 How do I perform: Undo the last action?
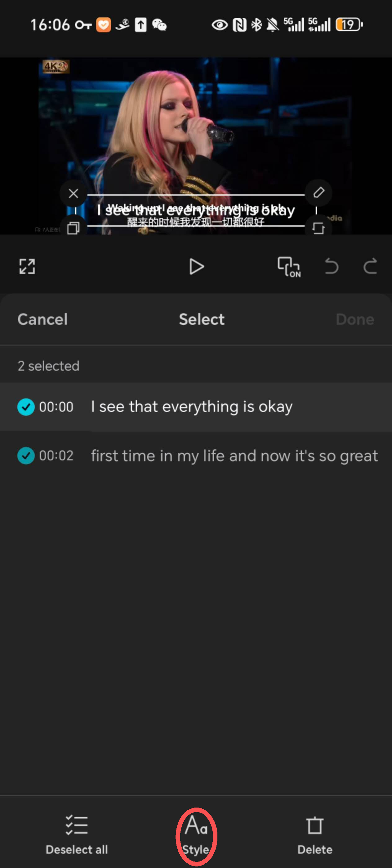[331, 266]
